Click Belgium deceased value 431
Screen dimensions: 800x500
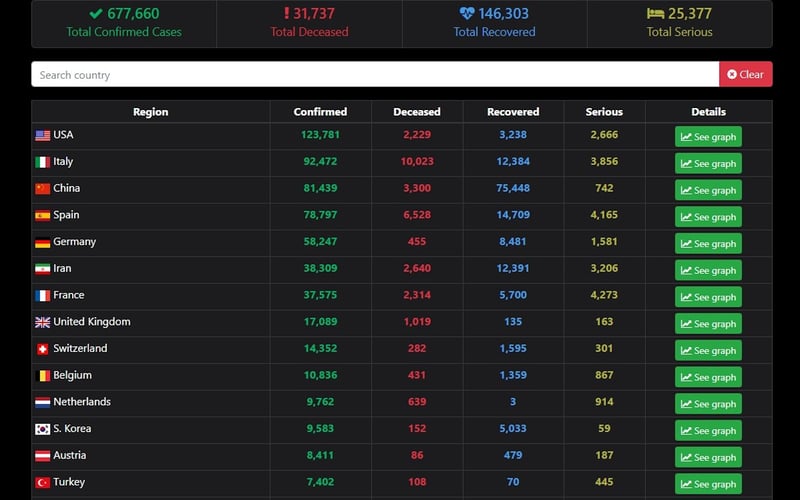[417, 375]
